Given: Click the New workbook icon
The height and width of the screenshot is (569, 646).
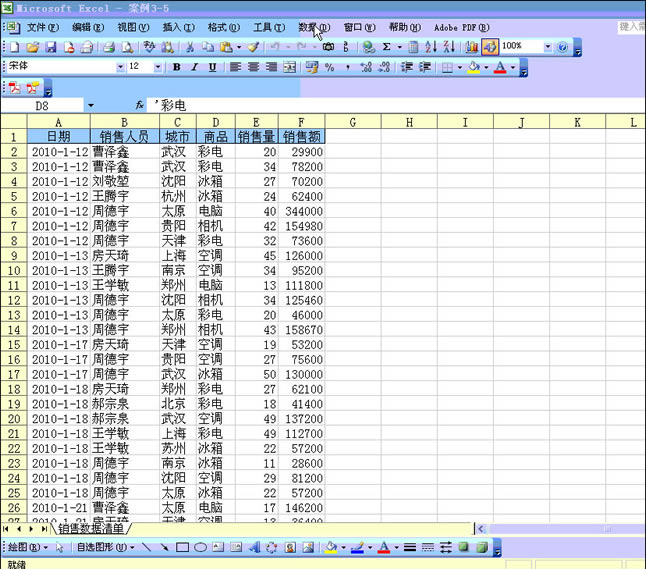Looking at the screenshot, I should click(x=14, y=47).
